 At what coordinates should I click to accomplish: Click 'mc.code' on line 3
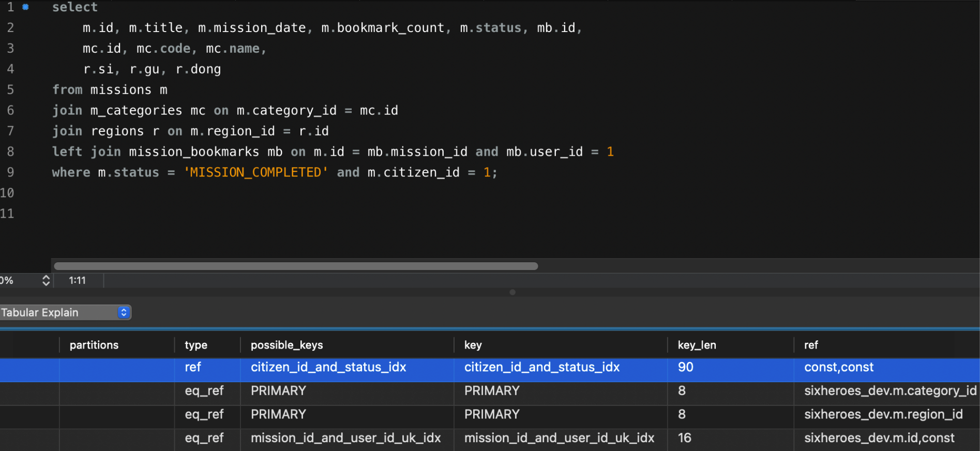pos(163,49)
